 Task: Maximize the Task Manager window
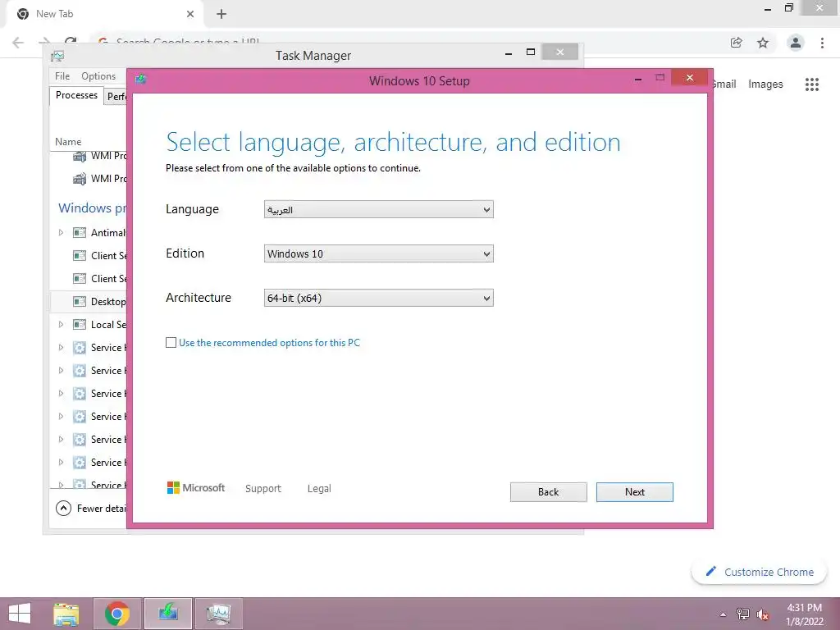click(x=531, y=52)
